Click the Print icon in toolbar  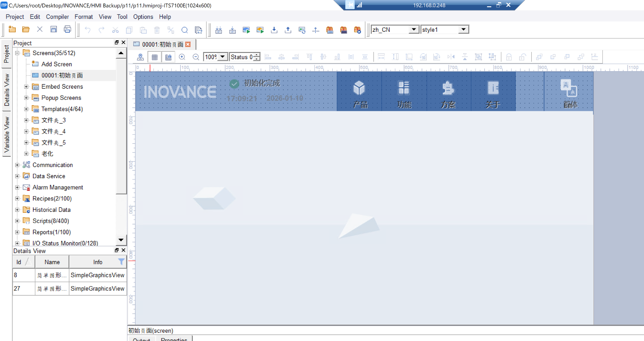click(x=67, y=30)
